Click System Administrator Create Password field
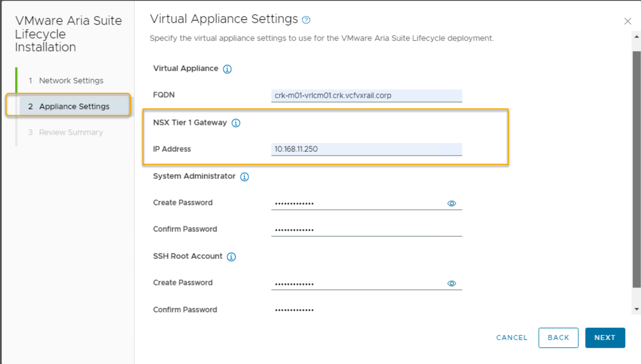The width and height of the screenshot is (641, 364). click(x=357, y=204)
